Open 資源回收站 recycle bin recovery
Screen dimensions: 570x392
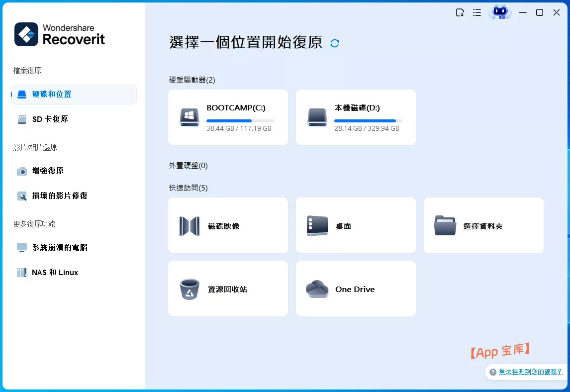pyautogui.click(x=228, y=289)
